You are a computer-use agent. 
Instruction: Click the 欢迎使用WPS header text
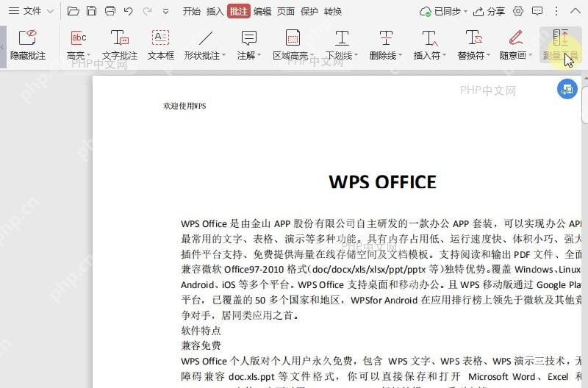[x=185, y=106]
